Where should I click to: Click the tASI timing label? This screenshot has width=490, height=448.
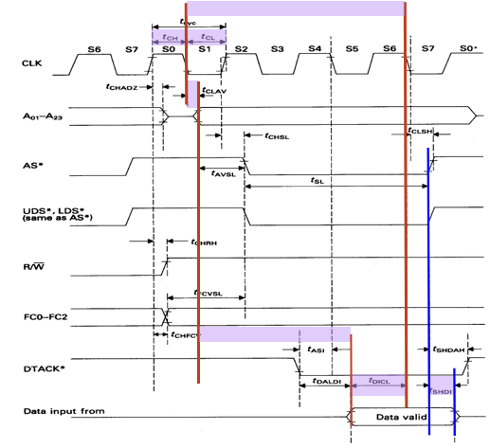coord(316,349)
